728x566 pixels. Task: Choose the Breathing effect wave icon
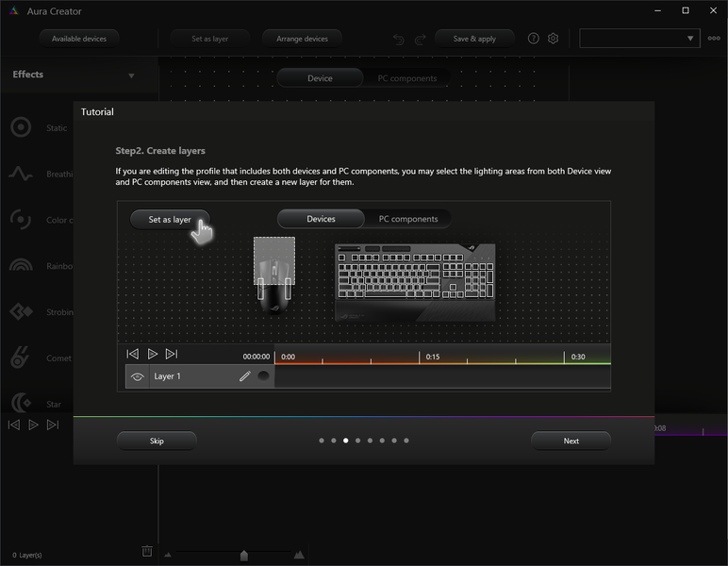(21, 174)
